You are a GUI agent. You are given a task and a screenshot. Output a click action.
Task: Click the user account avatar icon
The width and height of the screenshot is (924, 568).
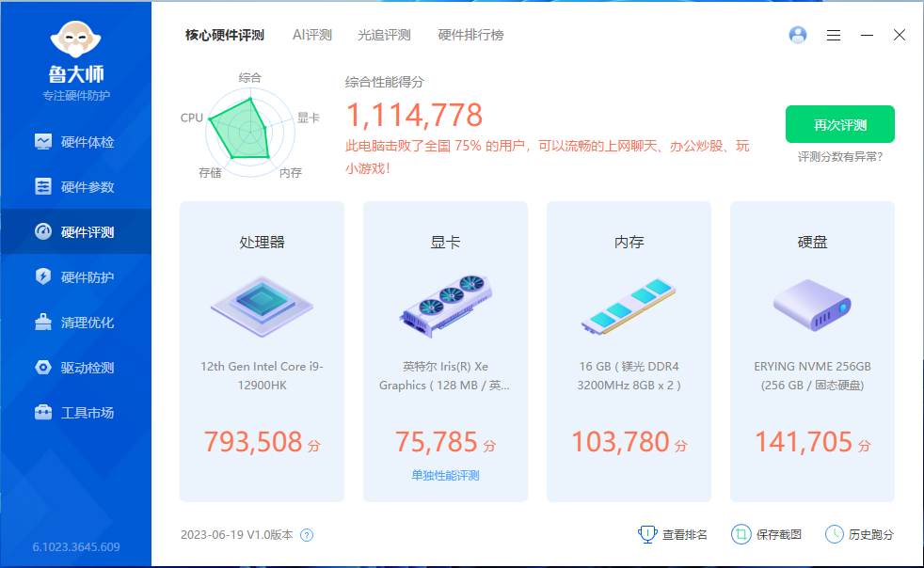pyautogui.click(x=798, y=36)
